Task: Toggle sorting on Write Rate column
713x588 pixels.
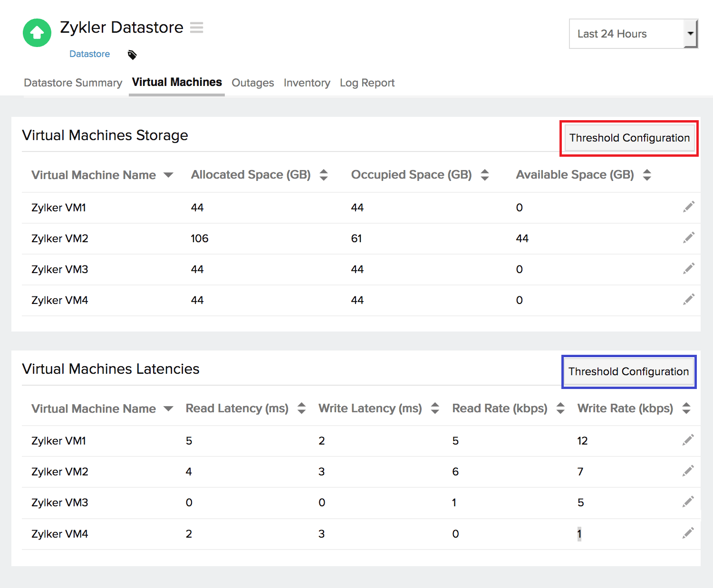Action: click(x=686, y=408)
